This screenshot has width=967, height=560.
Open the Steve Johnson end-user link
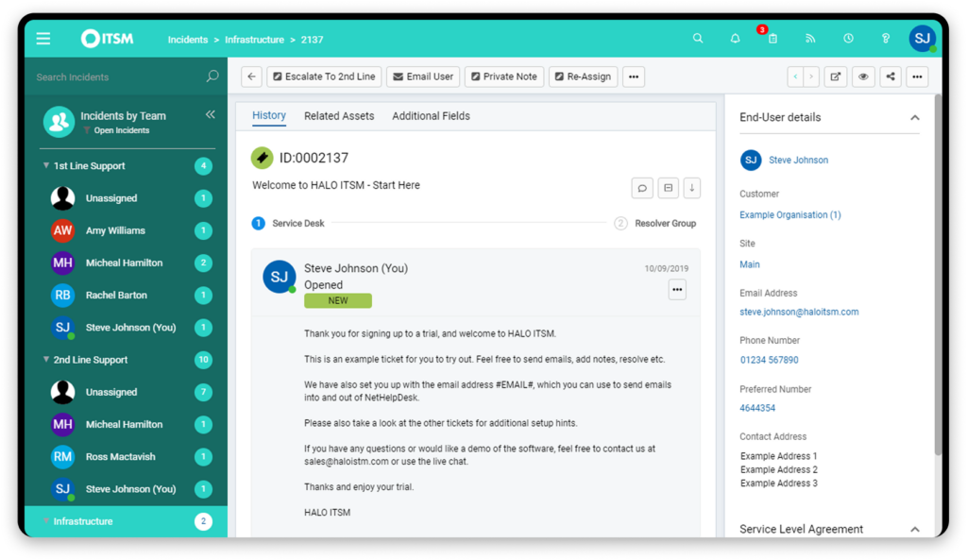point(798,160)
